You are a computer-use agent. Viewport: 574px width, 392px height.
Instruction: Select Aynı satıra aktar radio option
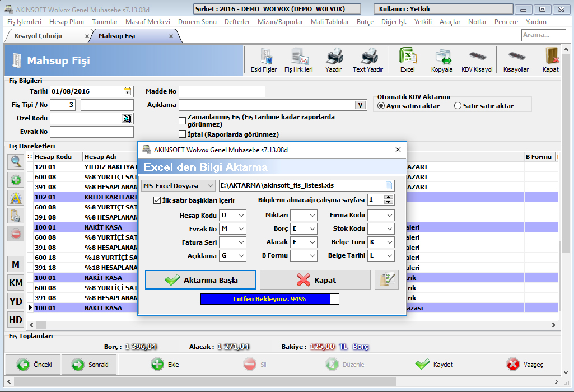[381, 106]
